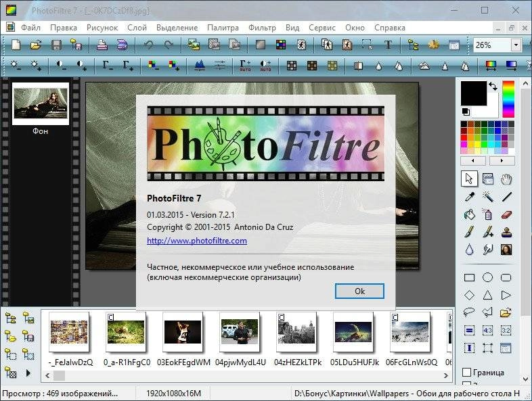Insert text with the T tool
Image resolution: width=532 pixels, height=401 pixels.
pos(388,45)
